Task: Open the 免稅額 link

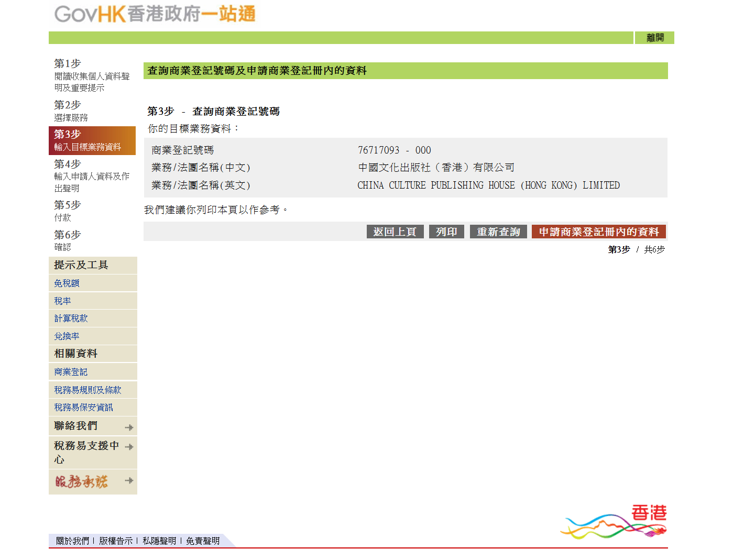Action: point(67,283)
